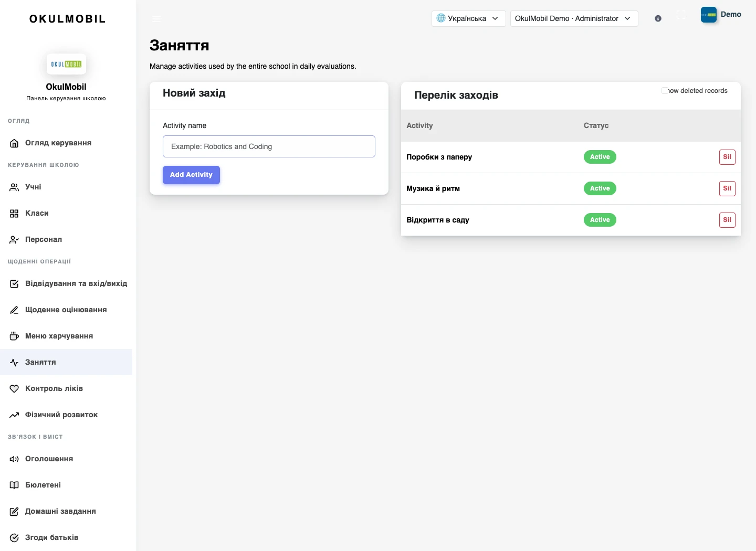The width and height of the screenshot is (756, 551).
Task: Click the Статус column header
Action: [x=596, y=125]
